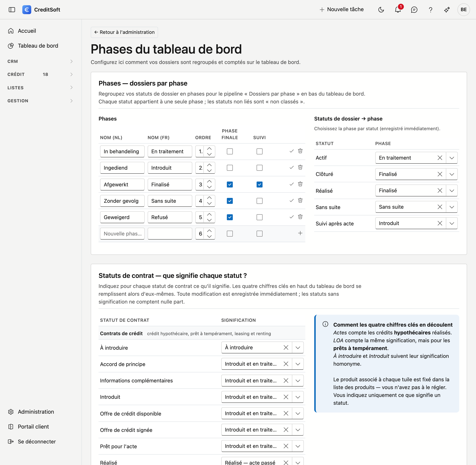476x465 pixels.
Task: Uncheck Phase finale for Afgewerkt
Action: click(x=230, y=184)
